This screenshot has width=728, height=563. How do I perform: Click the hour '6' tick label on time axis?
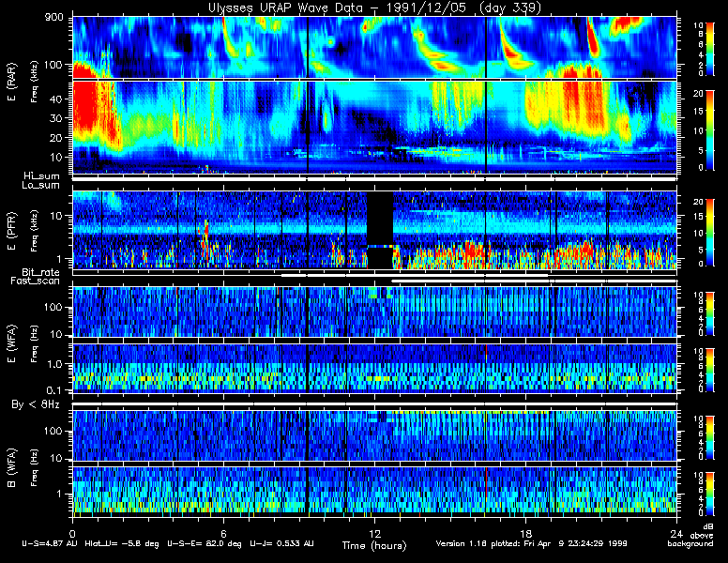click(223, 533)
